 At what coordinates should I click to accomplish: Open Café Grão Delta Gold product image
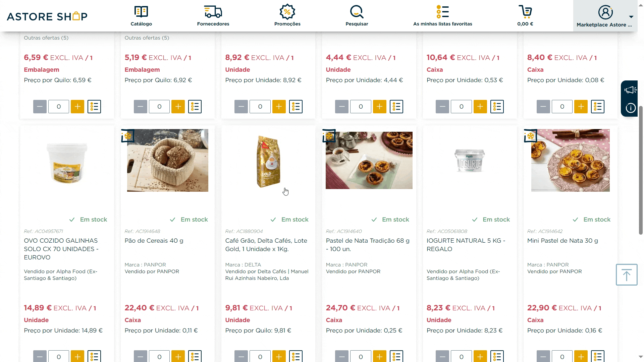click(x=268, y=161)
